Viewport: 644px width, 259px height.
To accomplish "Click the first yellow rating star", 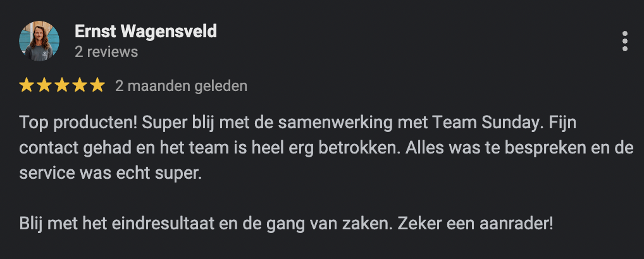I will (x=27, y=85).
